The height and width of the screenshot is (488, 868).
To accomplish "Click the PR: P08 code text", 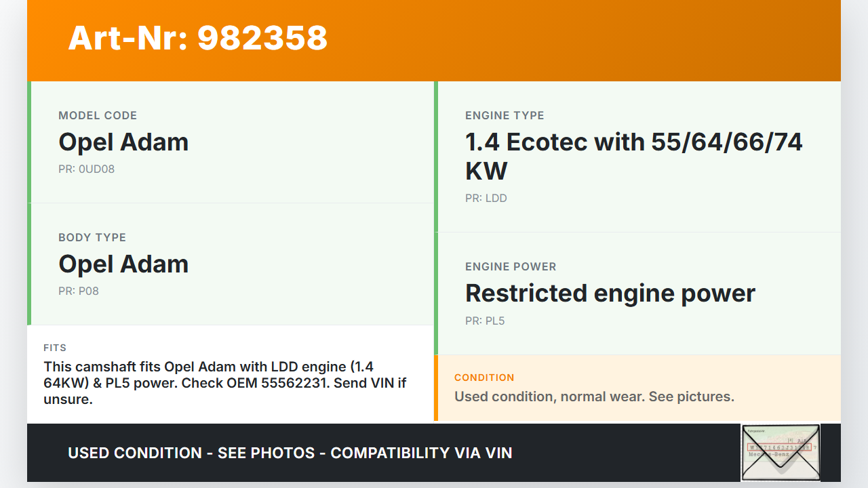I will tap(79, 291).
